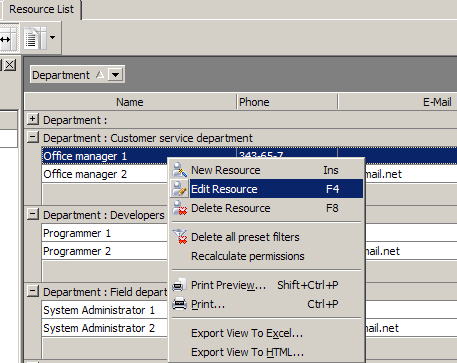Click the New Resource icon in context menu
This screenshot has height=363, width=457.
pyautogui.click(x=180, y=170)
